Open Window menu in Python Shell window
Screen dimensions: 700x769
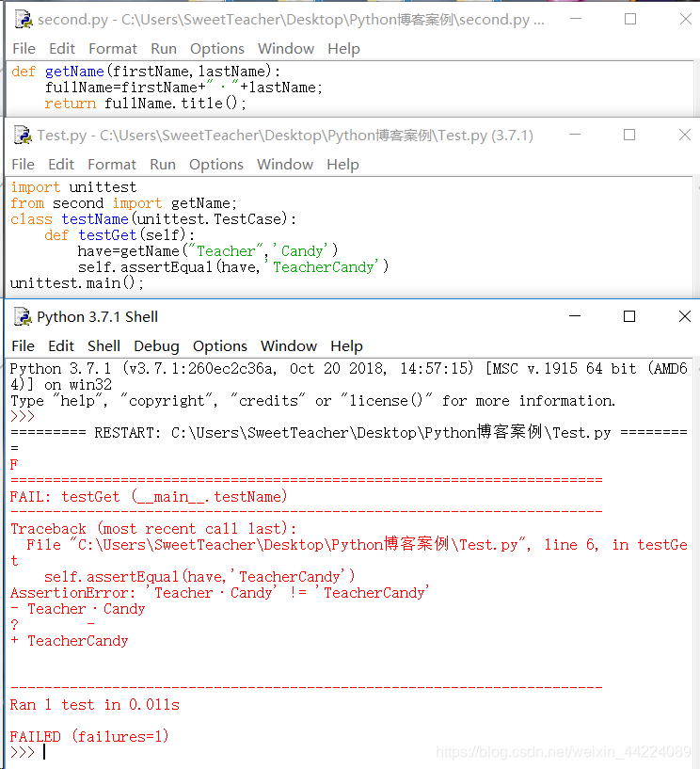pyautogui.click(x=289, y=345)
